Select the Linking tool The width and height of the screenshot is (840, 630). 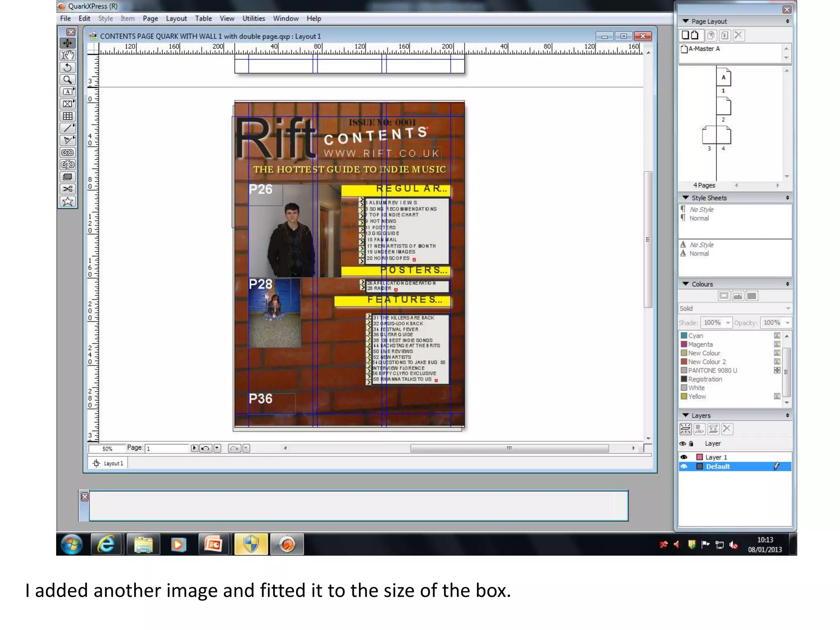68,153
